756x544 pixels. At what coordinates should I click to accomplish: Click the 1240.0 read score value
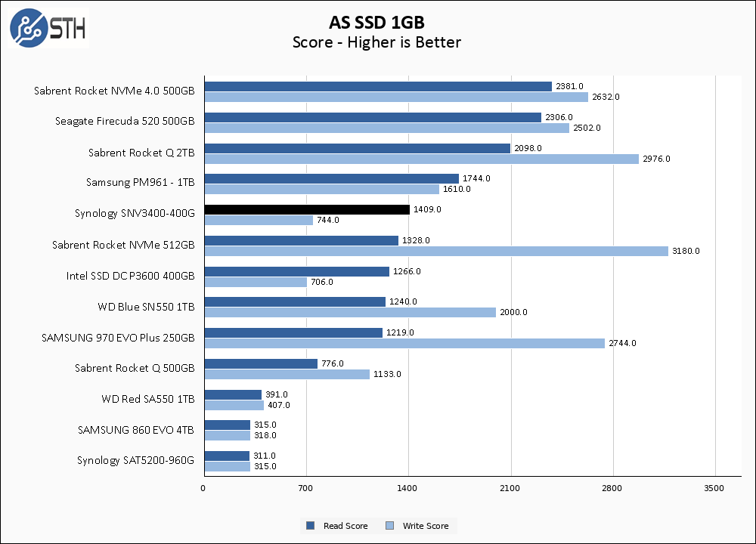pyautogui.click(x=403, y=301)
